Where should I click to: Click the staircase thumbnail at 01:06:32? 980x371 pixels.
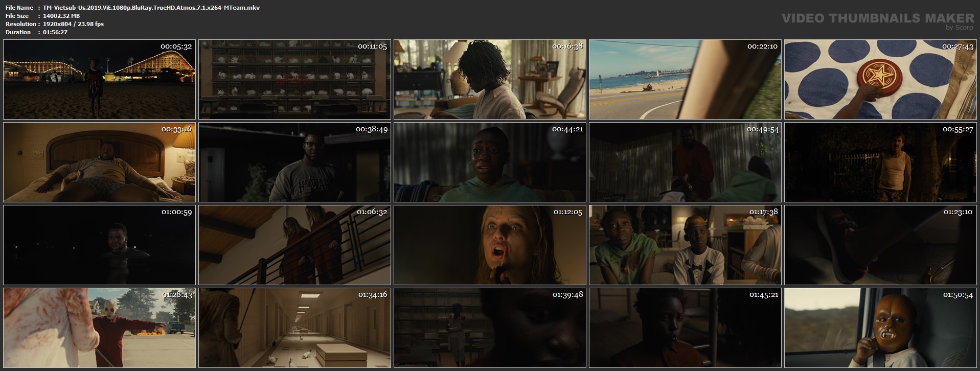pyautogui.click(x=294, y=245)
